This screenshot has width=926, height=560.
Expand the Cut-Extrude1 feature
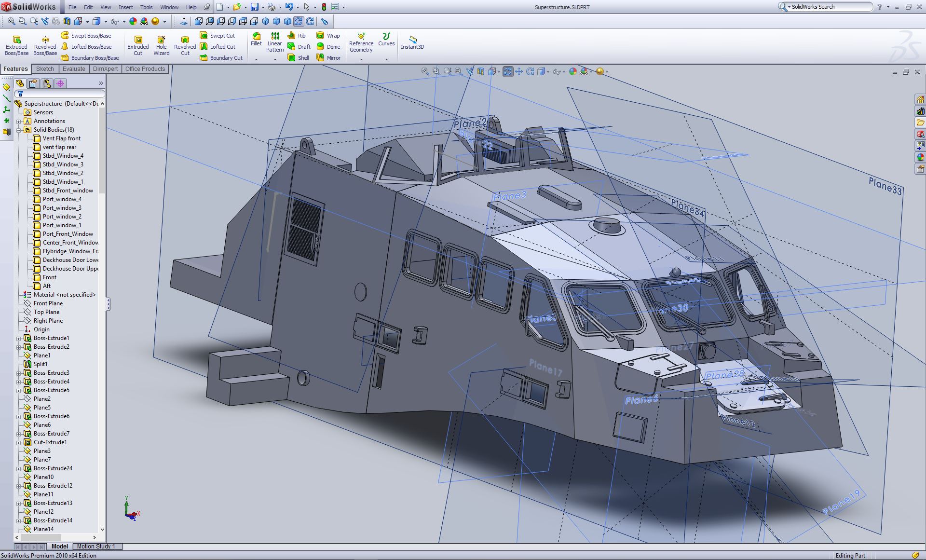click(x=19, y=442)
